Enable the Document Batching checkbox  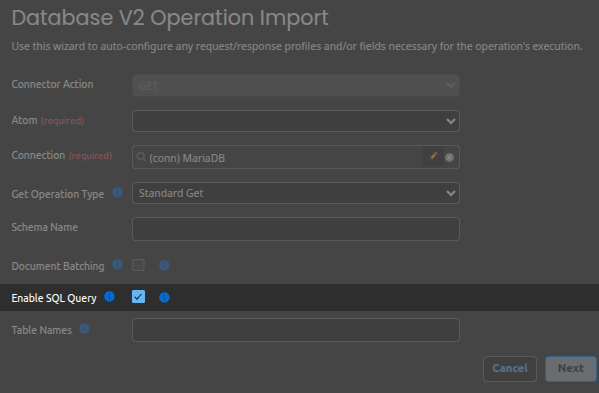click(x=138, y=265)
